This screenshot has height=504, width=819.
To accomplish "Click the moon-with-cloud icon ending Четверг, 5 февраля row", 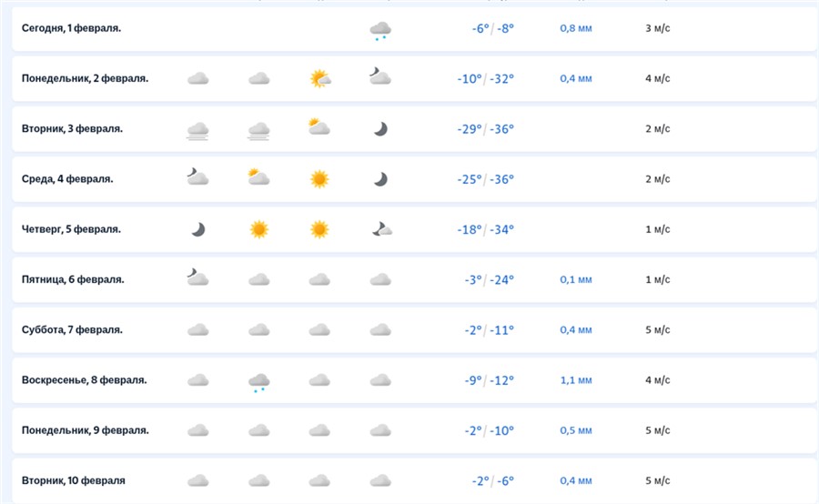I will 381,229.
